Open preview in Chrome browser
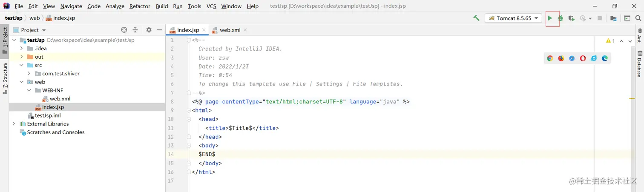 click(x=550, y=58)
